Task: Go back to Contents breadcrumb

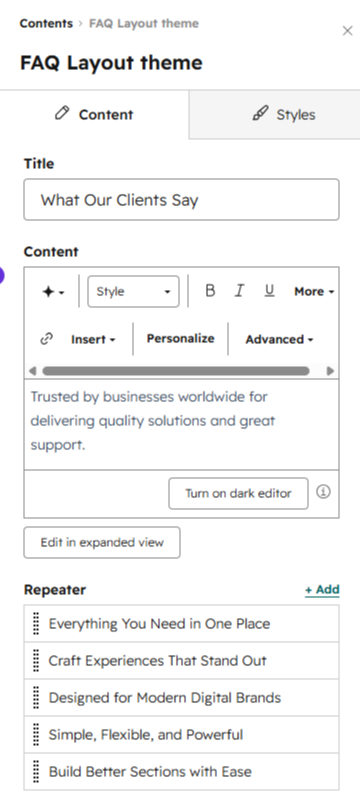Action: tap(46, 23)
